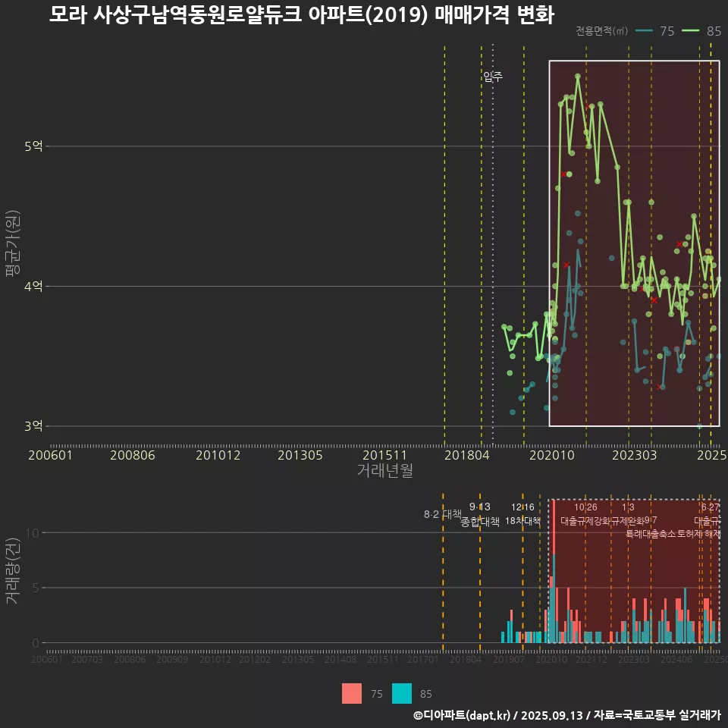
Task: Click the red 75 bar legend swatch
Action: pyautogui.click(x=351, y=694)
